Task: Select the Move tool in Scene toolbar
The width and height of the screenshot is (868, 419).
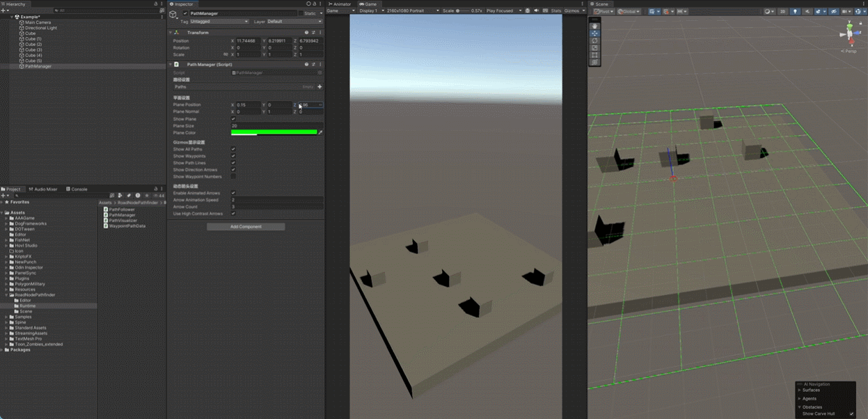Action: pyautogui.click(x=594, y=33)
